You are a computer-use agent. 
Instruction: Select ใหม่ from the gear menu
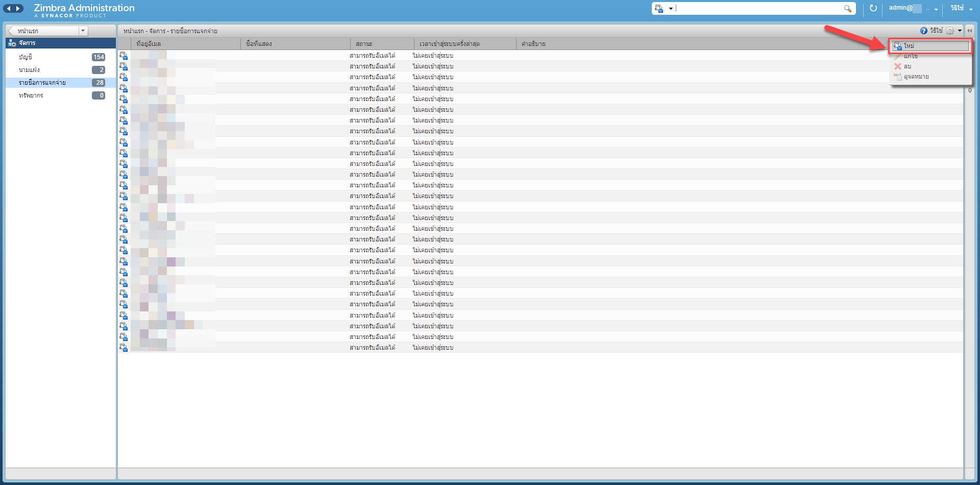coord(909,46)
